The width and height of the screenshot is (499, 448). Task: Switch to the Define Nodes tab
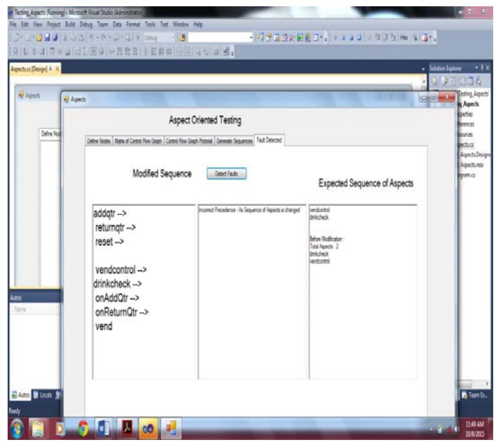(99, 141)
